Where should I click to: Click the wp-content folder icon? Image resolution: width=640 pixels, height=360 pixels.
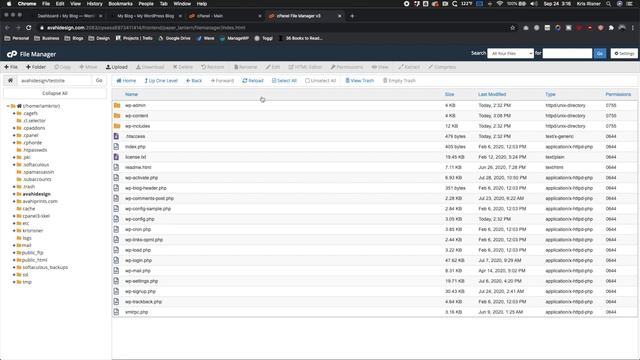117,116
